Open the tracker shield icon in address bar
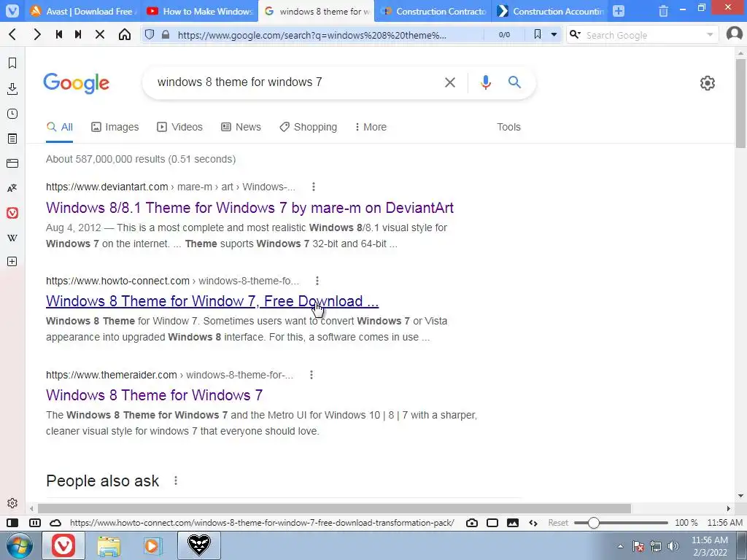This screenshot has width=747, height=560. tap(150, 34)
